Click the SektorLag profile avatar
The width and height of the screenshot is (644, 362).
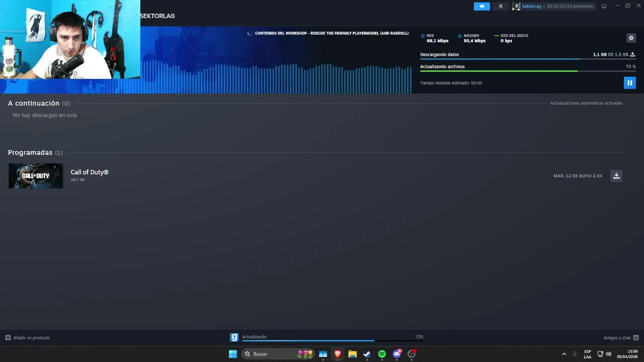click(516, 6)
